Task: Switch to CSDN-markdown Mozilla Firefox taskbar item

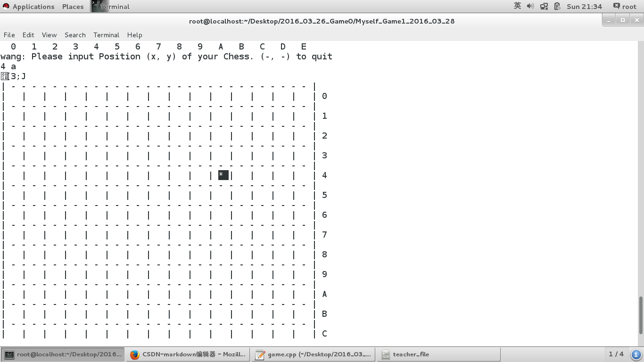Action: coord(189,354)
